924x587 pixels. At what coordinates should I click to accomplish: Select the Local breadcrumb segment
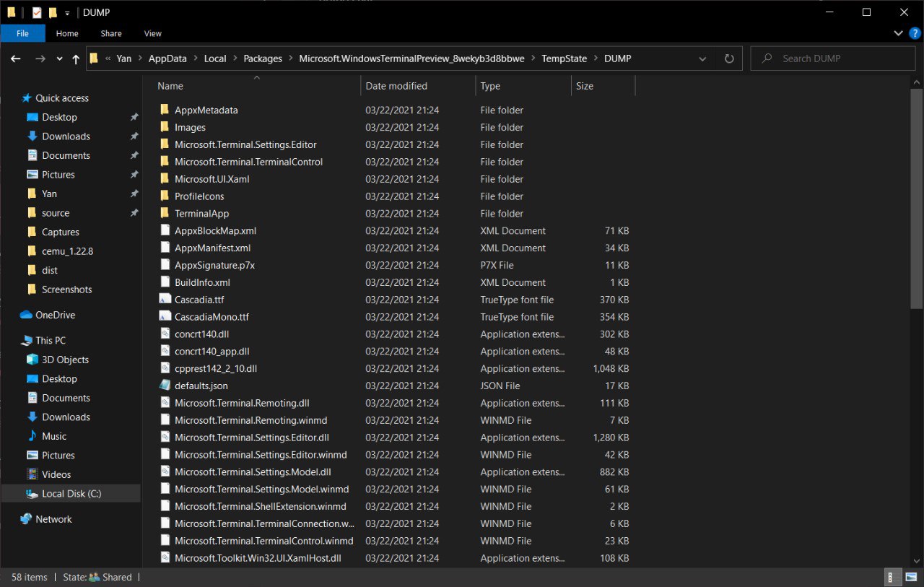[x=215, y=58]
